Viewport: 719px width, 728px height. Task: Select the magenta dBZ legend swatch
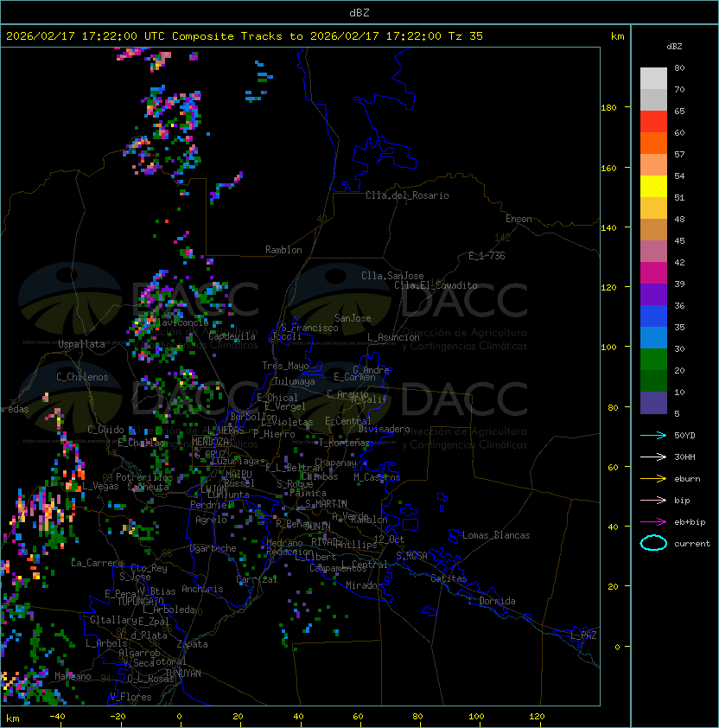click(x=653, y=272)
